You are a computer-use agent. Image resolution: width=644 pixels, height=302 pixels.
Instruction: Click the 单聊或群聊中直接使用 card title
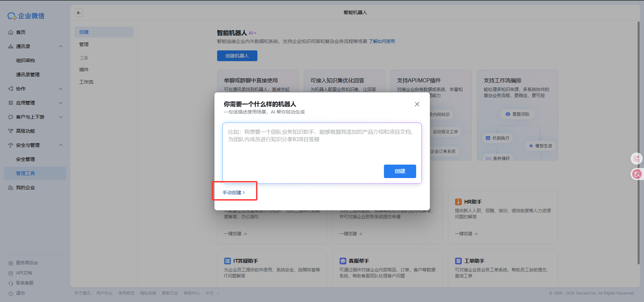[251, 81]
